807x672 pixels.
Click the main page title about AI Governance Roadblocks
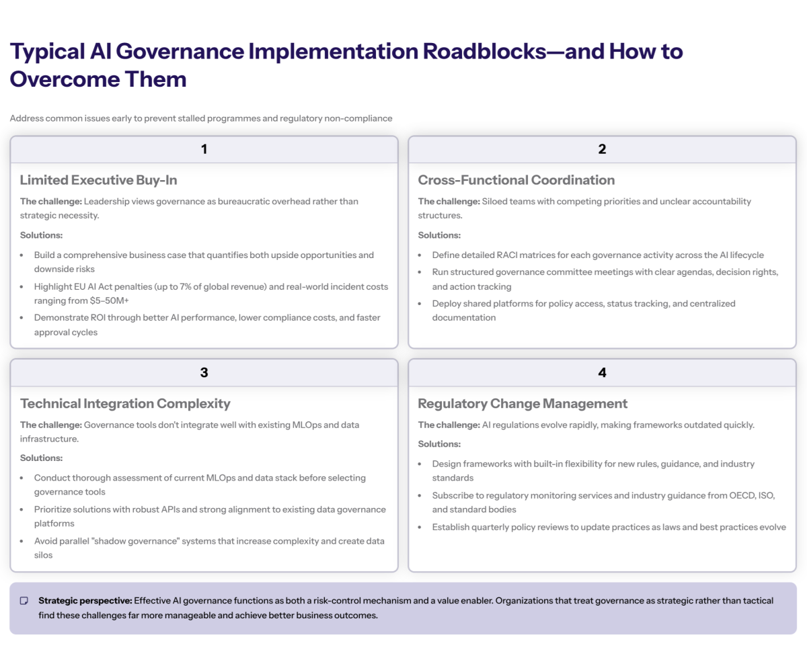coord(346,65)
